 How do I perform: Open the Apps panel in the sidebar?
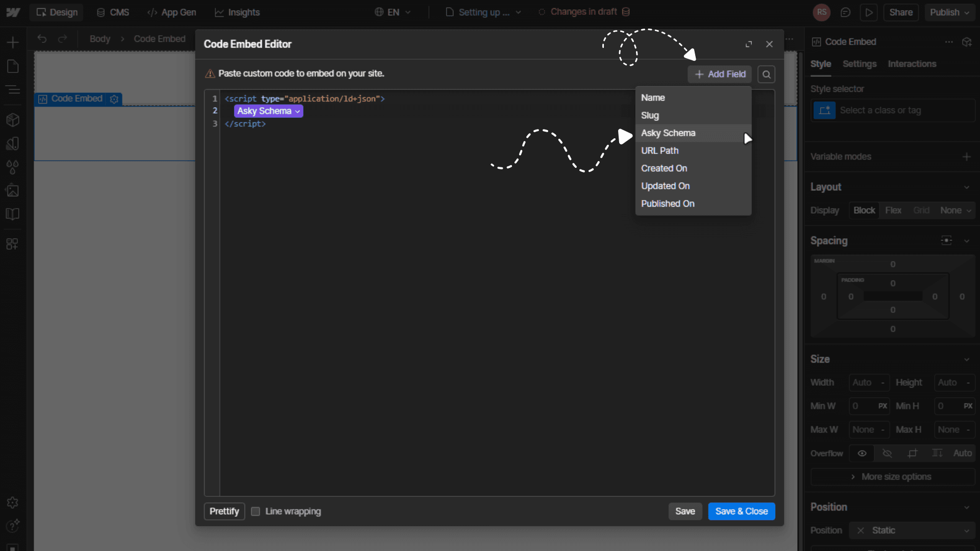click(x=12, y=244)
